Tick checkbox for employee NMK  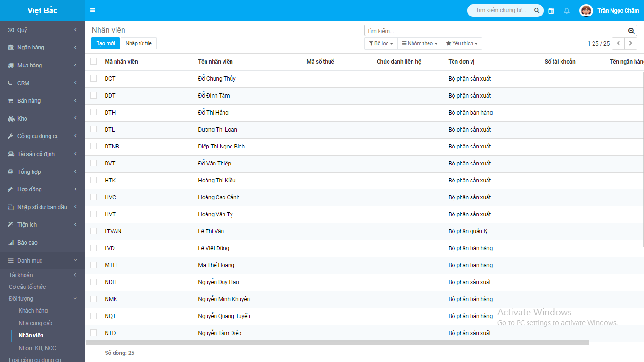pyautogui.click(x=93, y=299)
